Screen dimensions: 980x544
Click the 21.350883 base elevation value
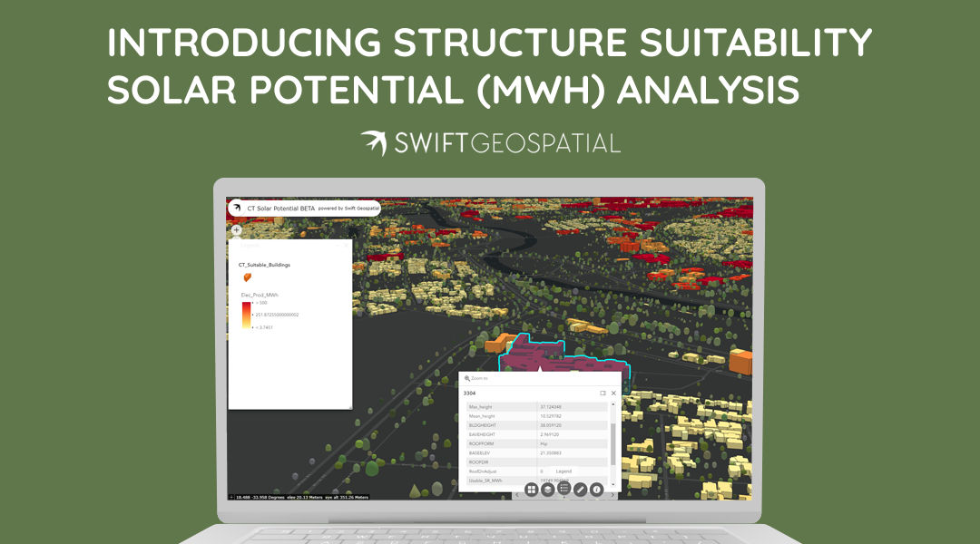551,452
